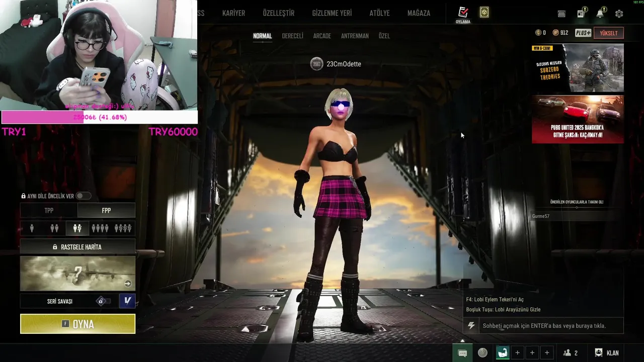Open the news feed icon
This screenshot has width=644, height=362.
click(x=582, y=13)
